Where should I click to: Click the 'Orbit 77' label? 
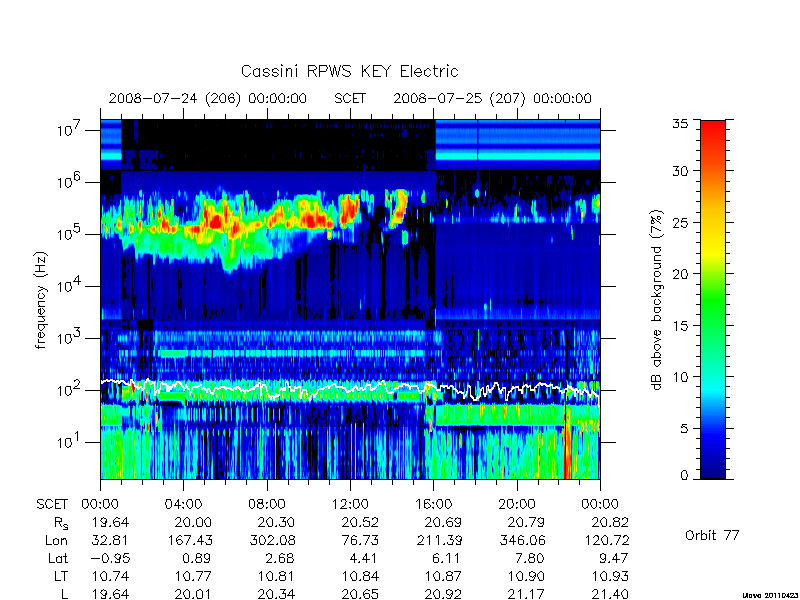coord(712,535)
